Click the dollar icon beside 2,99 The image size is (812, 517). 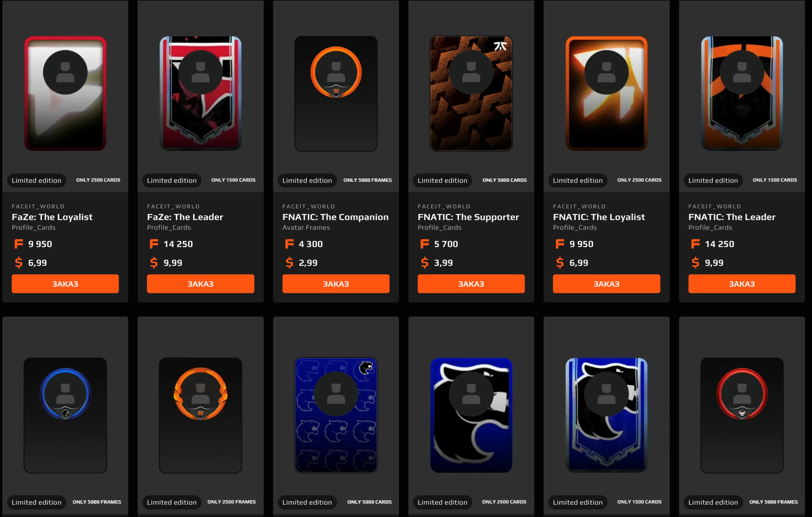[289, 262]
